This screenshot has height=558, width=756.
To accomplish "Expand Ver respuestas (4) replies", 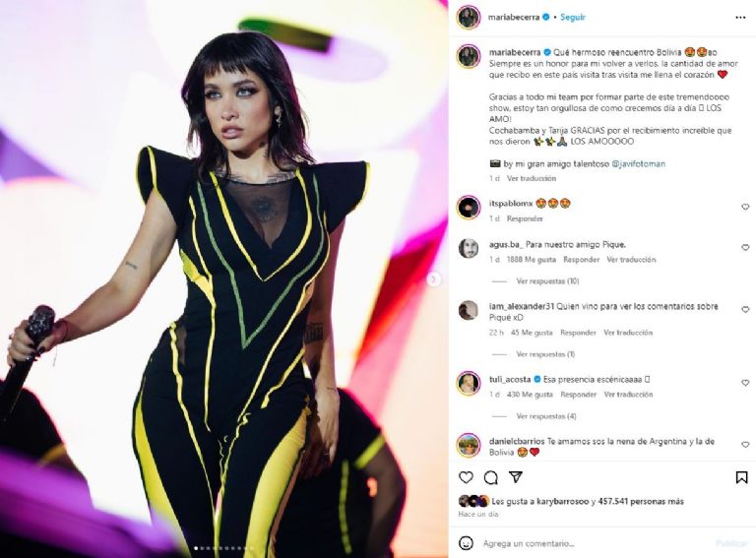I will point(546,416).
